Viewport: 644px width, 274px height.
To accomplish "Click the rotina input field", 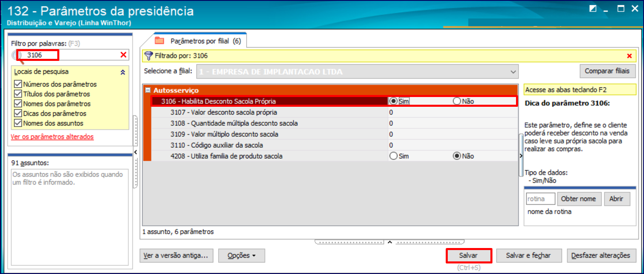I will [540, 199].
